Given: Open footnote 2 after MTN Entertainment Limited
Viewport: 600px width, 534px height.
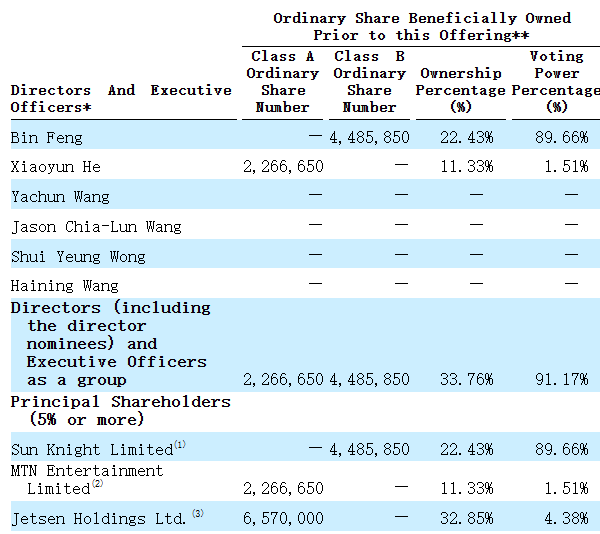Looking at the screenshot, I should tap(97, 485).
